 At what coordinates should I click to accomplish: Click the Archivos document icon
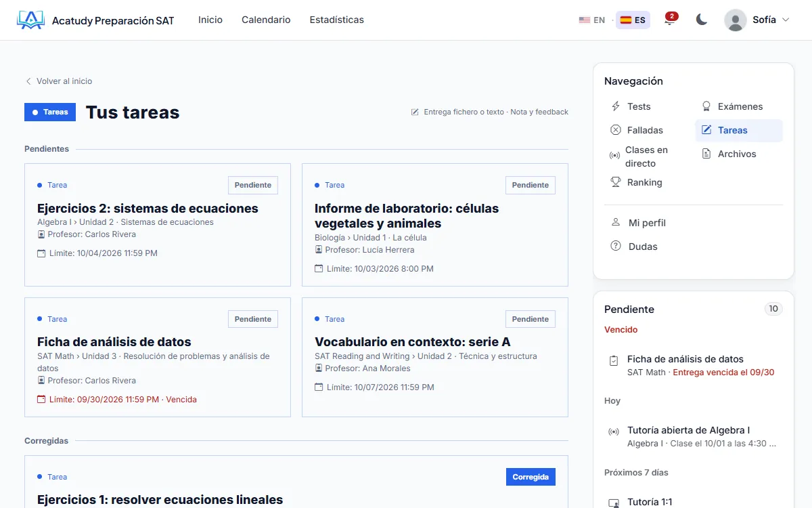[x=706, y=154]
